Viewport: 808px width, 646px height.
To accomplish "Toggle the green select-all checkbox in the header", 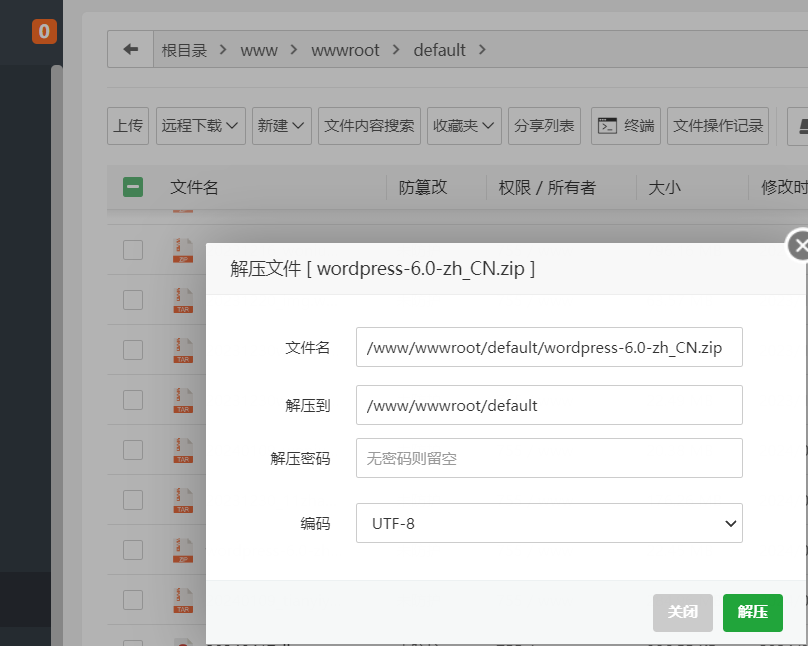I will 133,187.
